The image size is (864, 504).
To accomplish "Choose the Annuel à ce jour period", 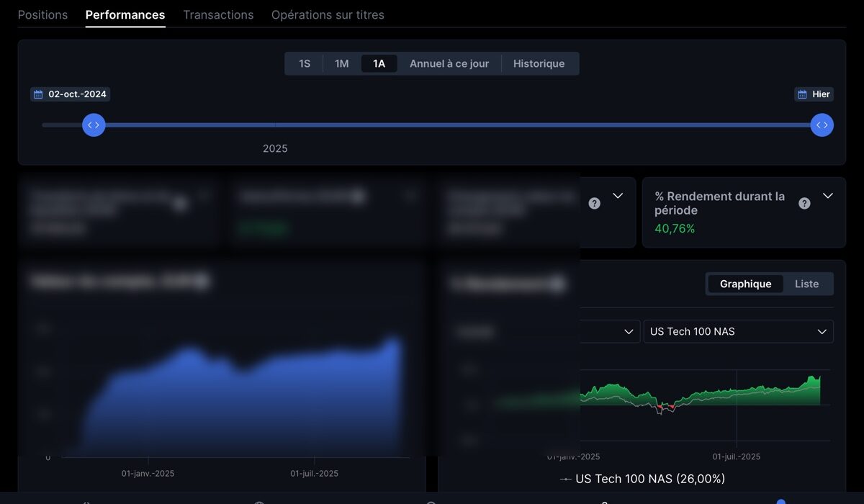I will (449, 63).
